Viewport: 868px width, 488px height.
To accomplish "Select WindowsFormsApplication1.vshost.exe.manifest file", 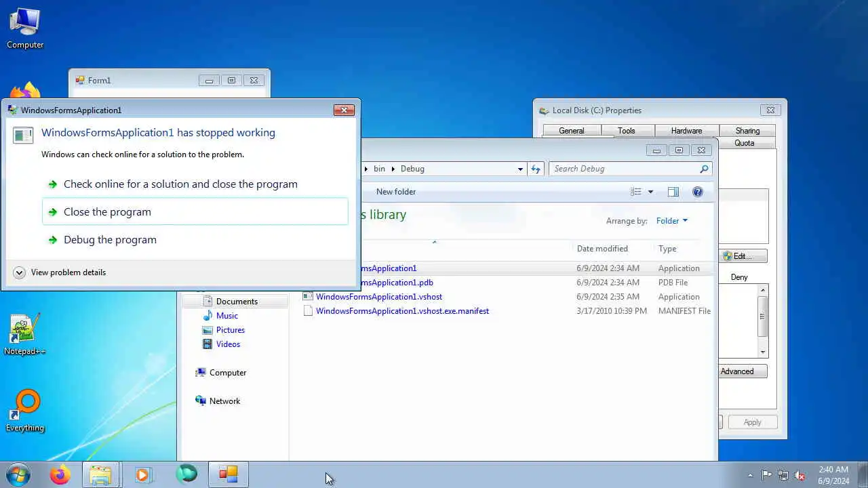I will [509, 311].
